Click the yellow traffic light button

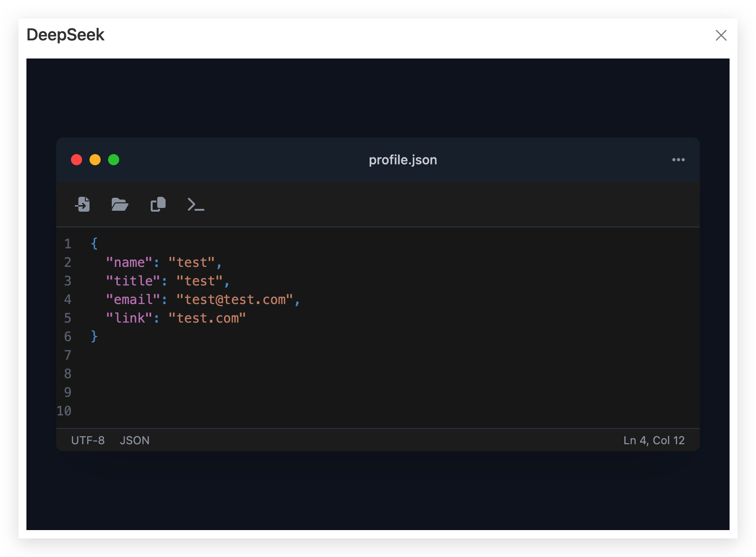point(95,160)
